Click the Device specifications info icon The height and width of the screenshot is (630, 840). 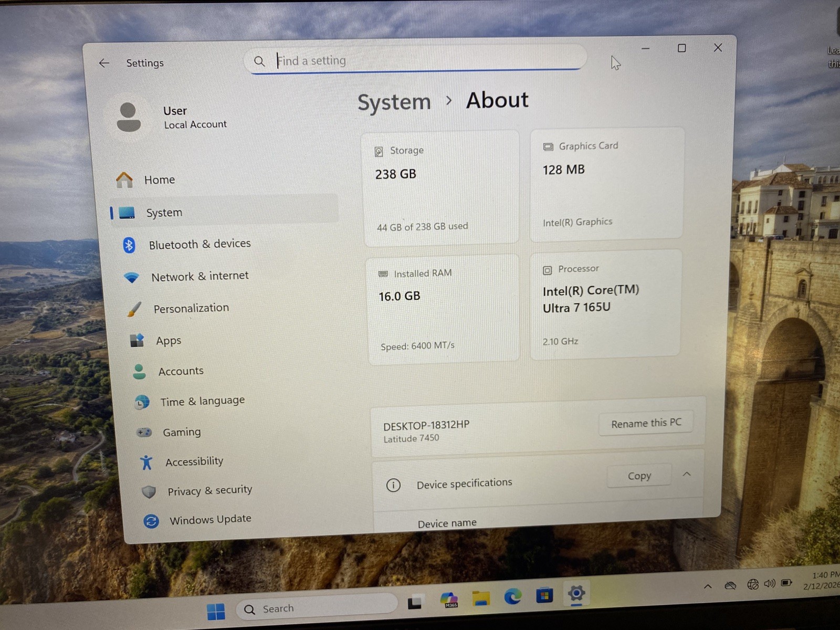[393, 485]
